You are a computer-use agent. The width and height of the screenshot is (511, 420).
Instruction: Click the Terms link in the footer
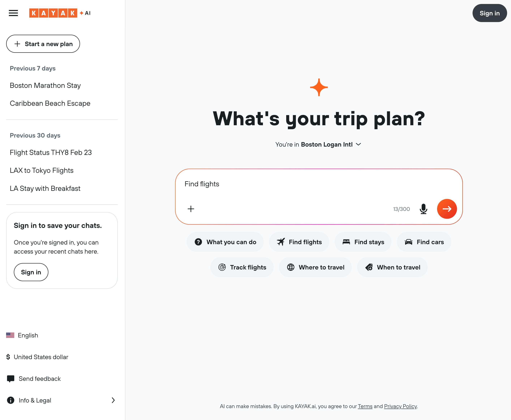[x=365, y=406]
